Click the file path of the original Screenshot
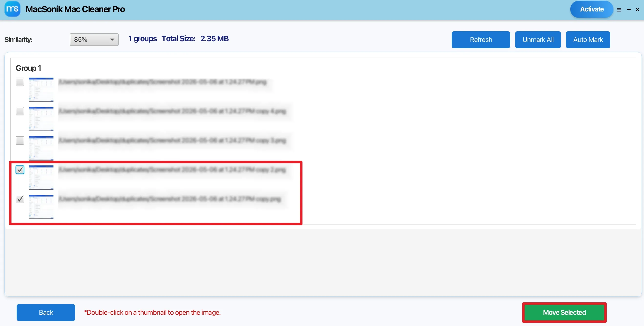 click(163, 82)
